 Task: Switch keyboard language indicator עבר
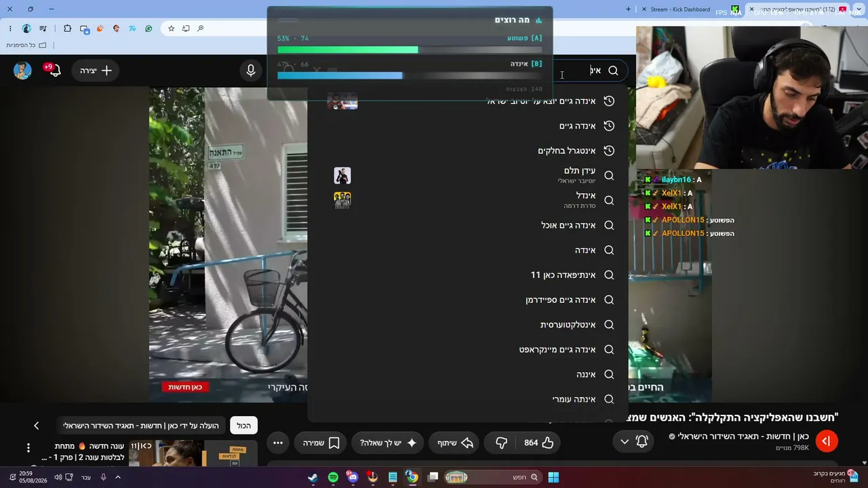tap(86, 477)
